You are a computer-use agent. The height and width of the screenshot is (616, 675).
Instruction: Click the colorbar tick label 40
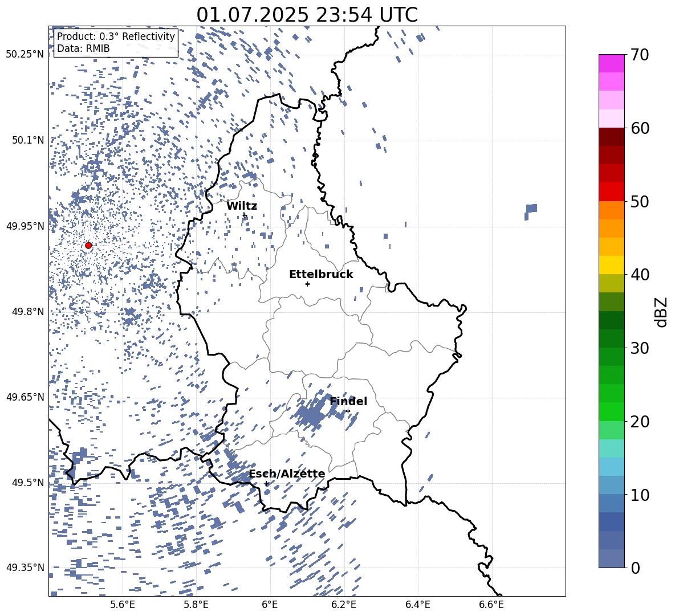[640, 275]
